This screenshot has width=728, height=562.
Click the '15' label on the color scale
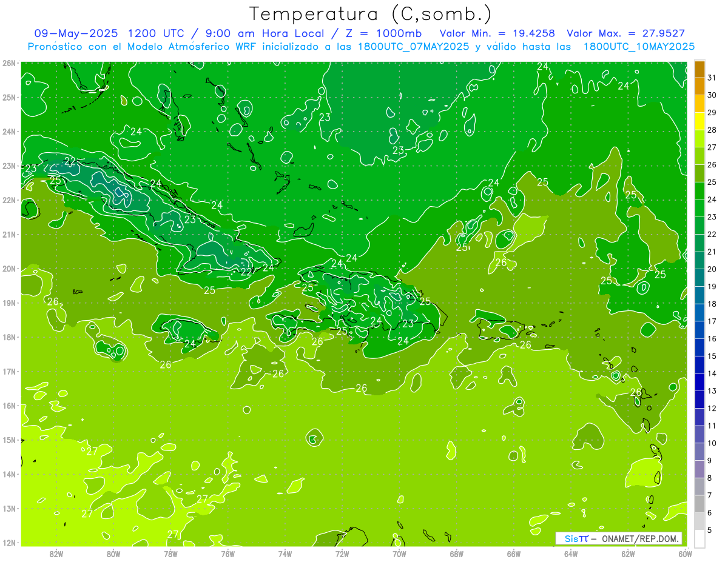coord(712,356)
